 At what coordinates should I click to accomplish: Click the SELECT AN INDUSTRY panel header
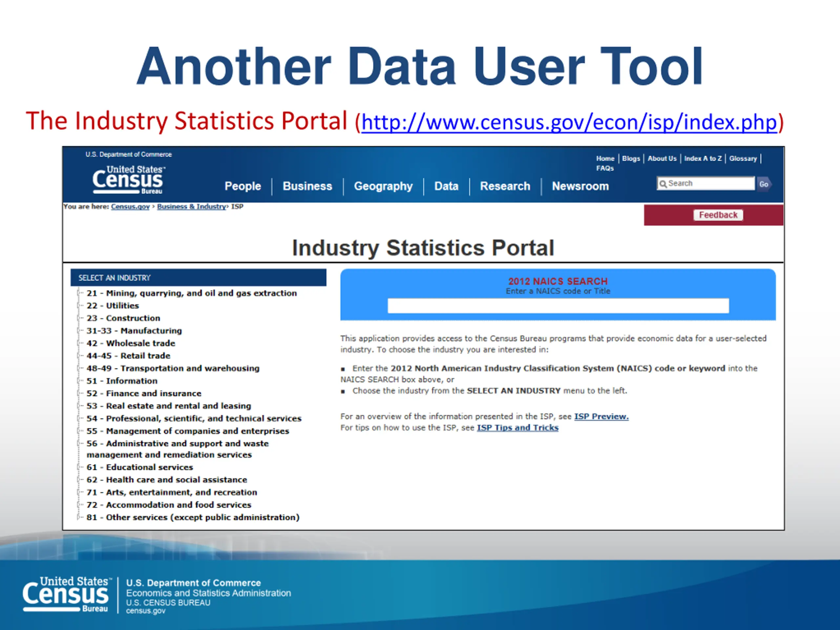tap(198, 278)
